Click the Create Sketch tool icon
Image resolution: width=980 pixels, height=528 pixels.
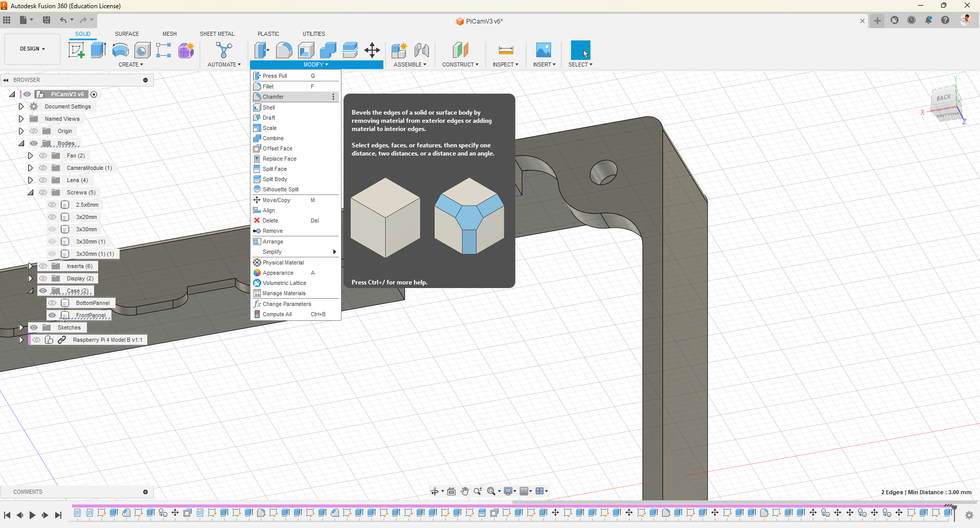(x=76, y=50)
